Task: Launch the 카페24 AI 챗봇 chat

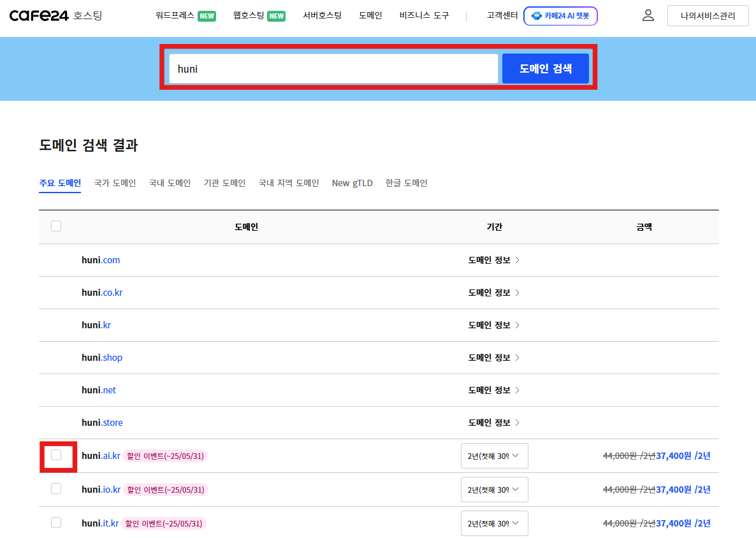Action: pos(560,15)
